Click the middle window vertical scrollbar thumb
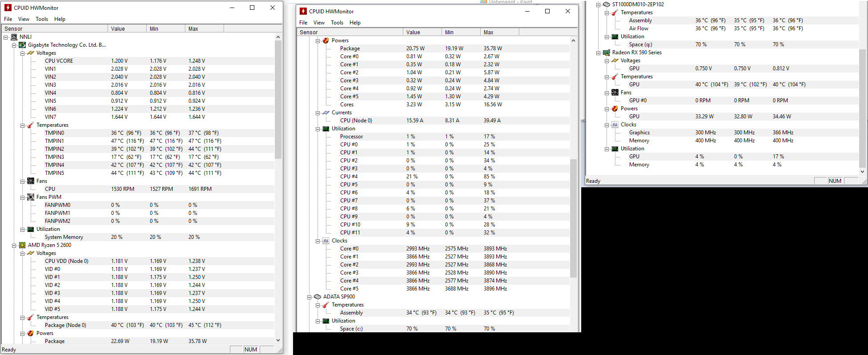Screen dimensions: 868x355 573,218
